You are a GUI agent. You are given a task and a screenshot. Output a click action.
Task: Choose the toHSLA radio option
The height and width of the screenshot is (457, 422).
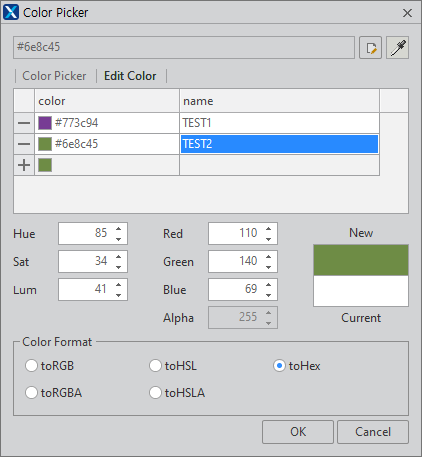click(x=155, y=392)
